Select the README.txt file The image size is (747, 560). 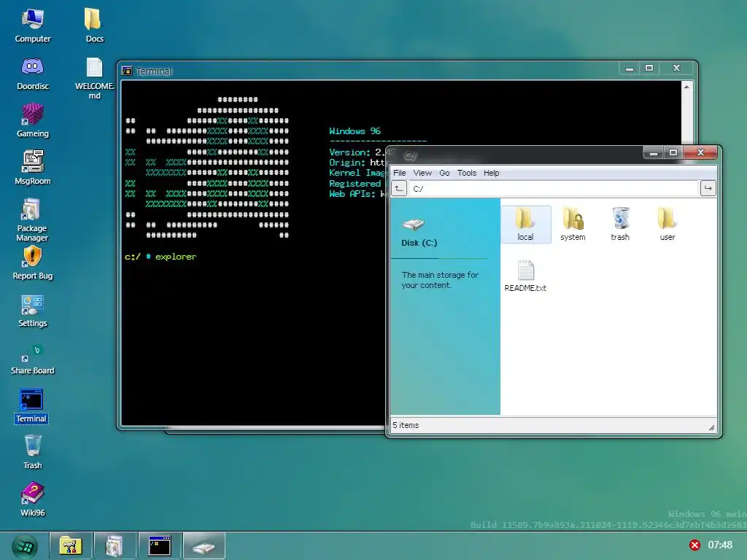525,276
